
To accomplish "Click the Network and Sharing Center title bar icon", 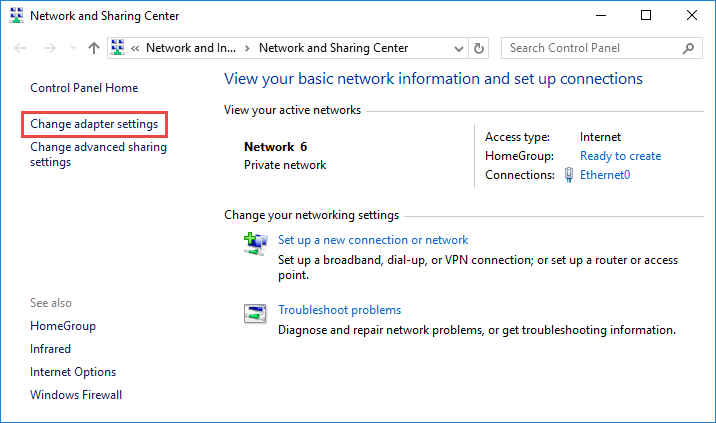I will coord(16,16).
